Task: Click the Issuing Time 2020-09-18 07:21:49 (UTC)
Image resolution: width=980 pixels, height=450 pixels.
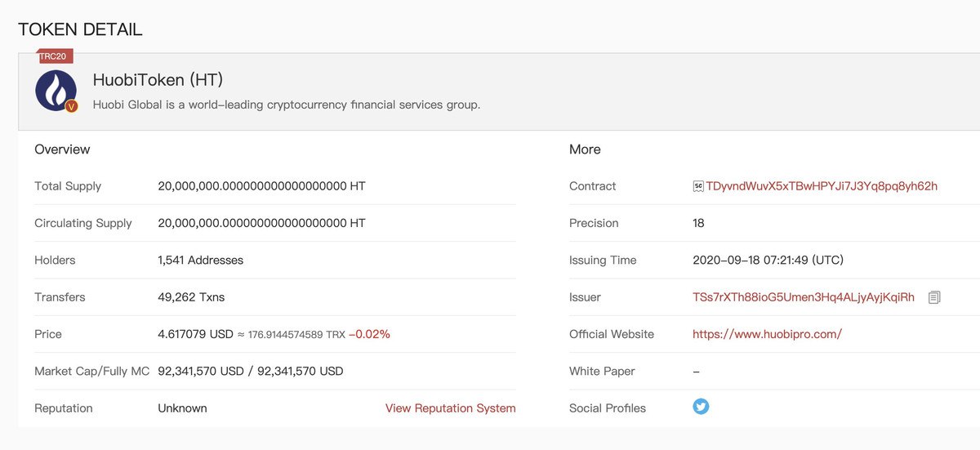Action: [x=768, y=261]
